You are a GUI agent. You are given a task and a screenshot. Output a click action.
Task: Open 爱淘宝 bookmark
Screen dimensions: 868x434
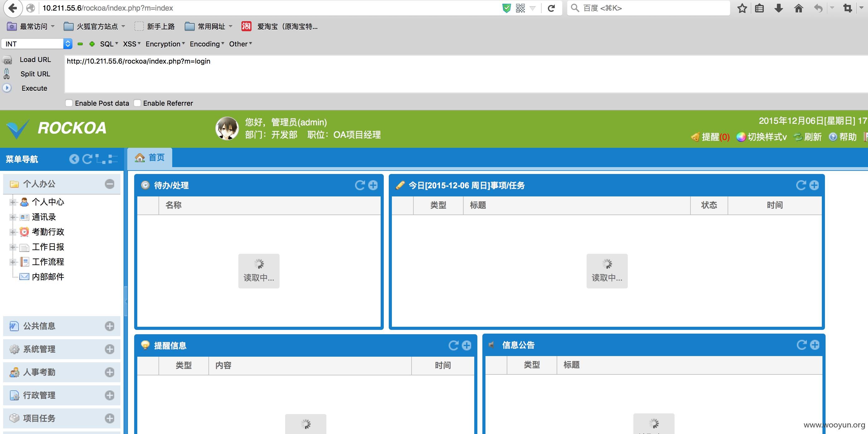280,26
